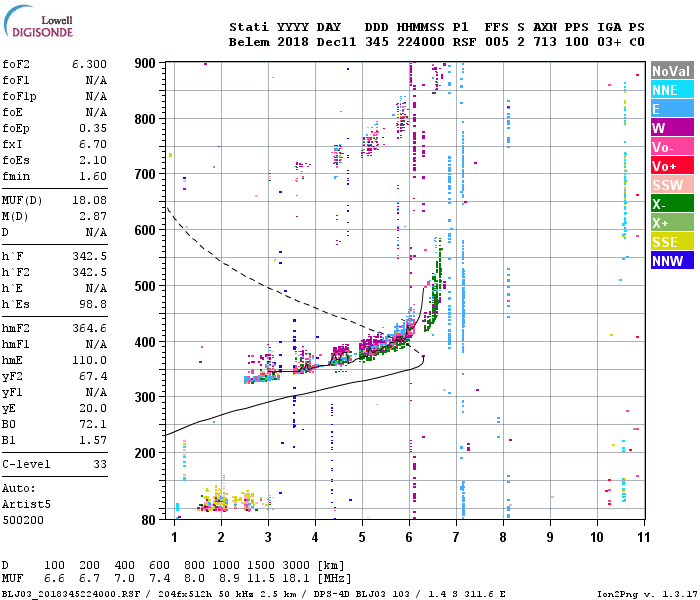Click the MUF value 18.1 for 3000 km
Viewport: 700px width, 600px height.
click(296, 579)
